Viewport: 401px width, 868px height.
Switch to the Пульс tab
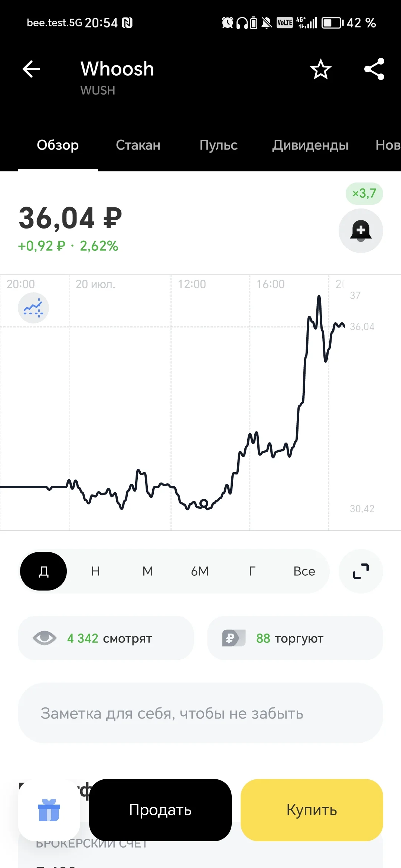(x=218, y=145)
